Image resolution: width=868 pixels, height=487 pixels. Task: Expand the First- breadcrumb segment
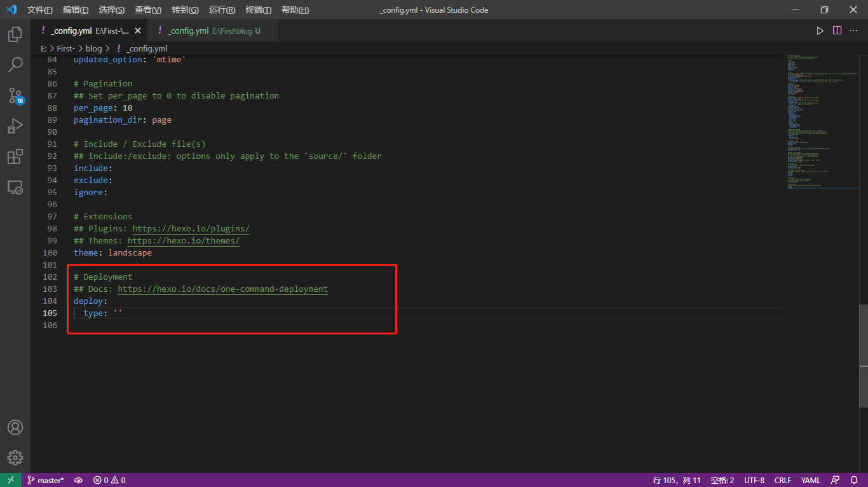(x=66, y=48)
